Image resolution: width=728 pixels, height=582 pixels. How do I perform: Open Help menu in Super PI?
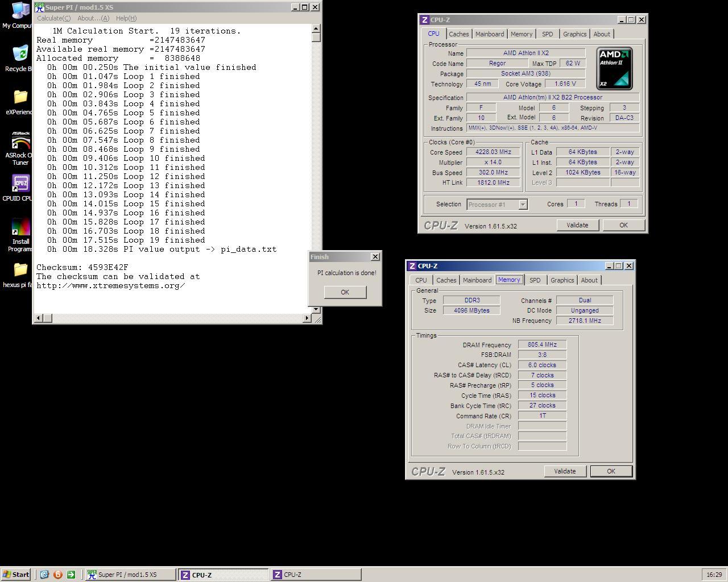pyautogui.click(x=126, y=18)
